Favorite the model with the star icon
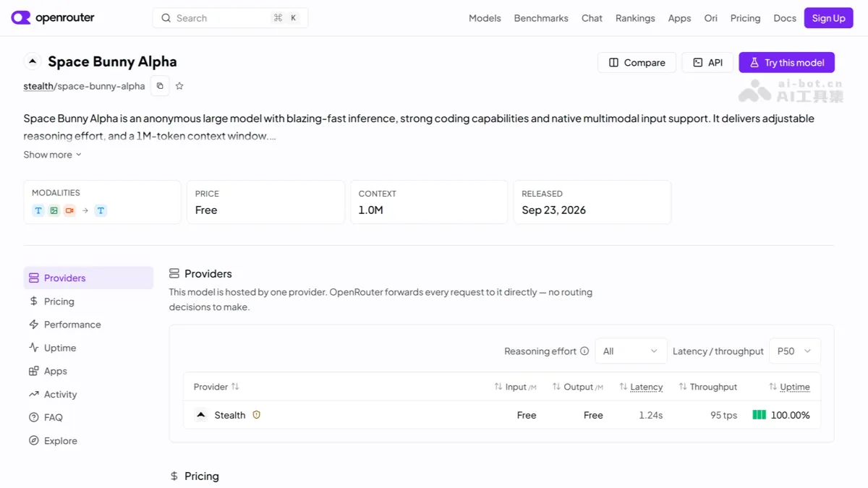Screen dimensions: 868x488 pos(179,86)
